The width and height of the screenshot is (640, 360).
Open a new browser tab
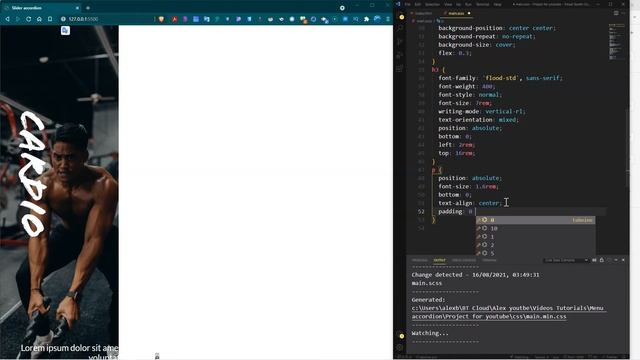(88, 8)
